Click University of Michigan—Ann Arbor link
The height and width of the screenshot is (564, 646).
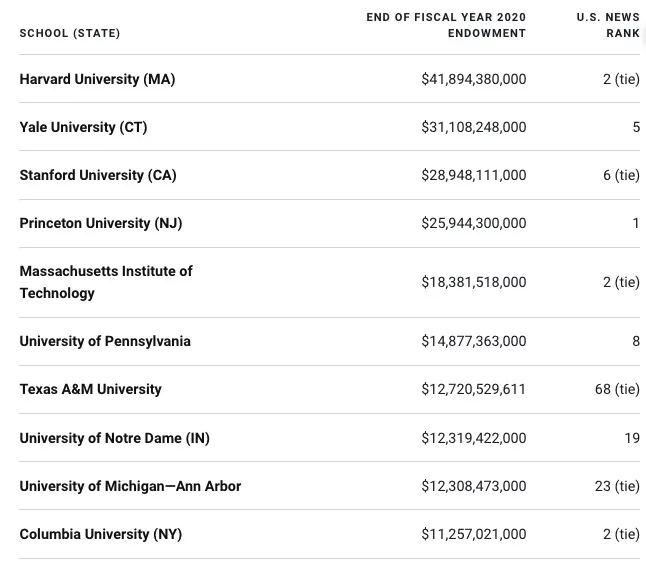coord(130,486)
